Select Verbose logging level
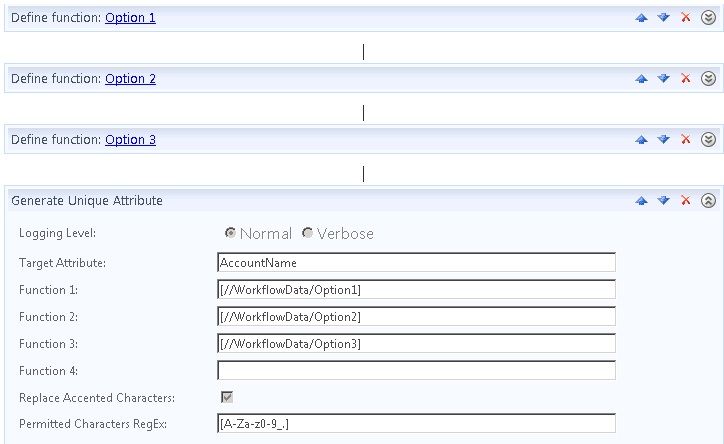 (x=307, y=233)
